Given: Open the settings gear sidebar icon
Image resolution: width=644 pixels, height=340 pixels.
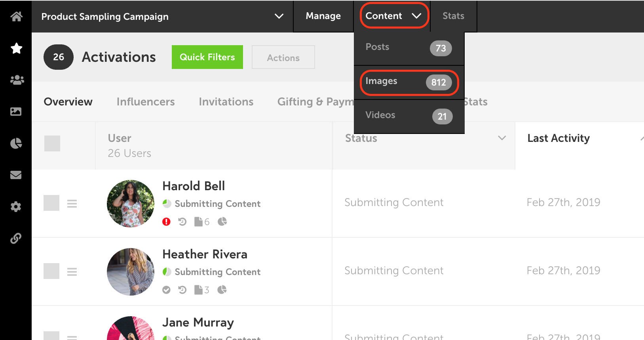Looking at the screenshot, I should [x=16, y=206].
